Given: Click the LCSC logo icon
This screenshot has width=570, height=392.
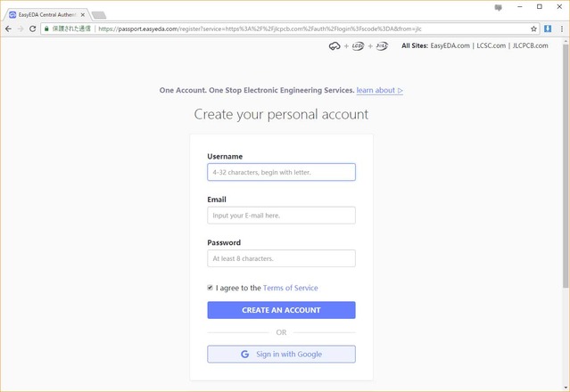Looking at the screenshot, I should (358, 46).
